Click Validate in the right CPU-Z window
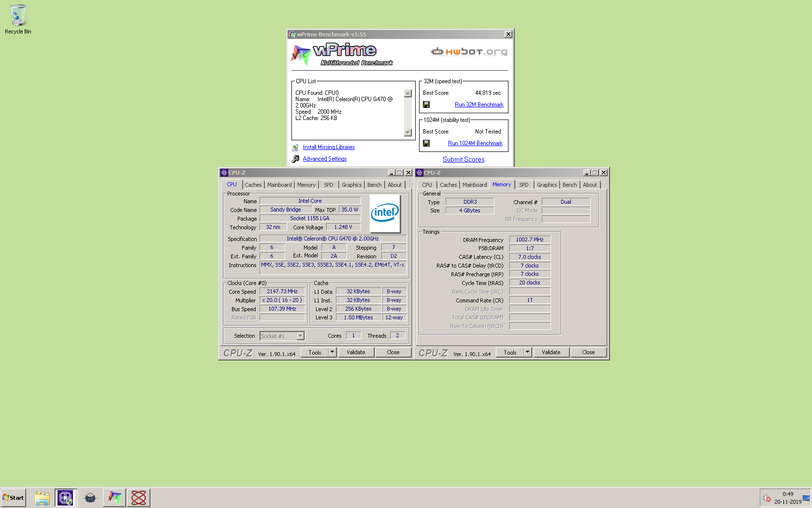Viewport: 812px width, 508px height. click(551, 352)
